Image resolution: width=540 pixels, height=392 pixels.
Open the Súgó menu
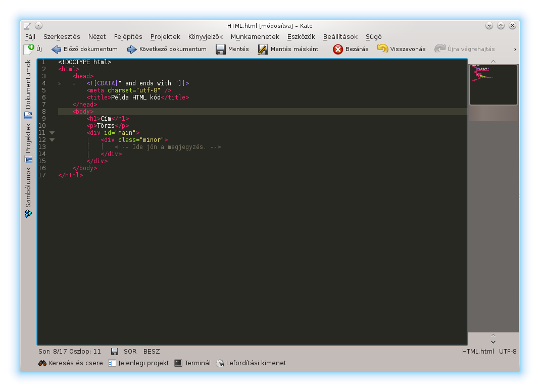coord(374,36)
